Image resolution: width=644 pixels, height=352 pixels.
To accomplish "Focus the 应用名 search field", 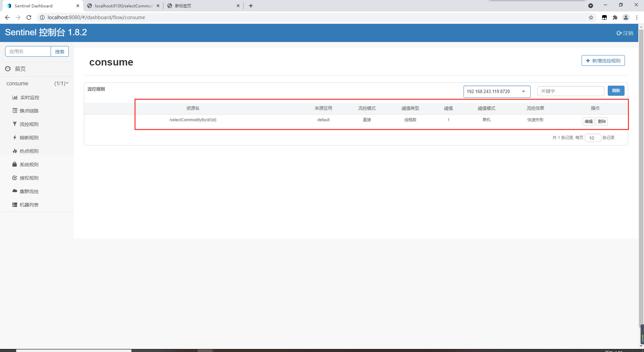I will [28, 51].
